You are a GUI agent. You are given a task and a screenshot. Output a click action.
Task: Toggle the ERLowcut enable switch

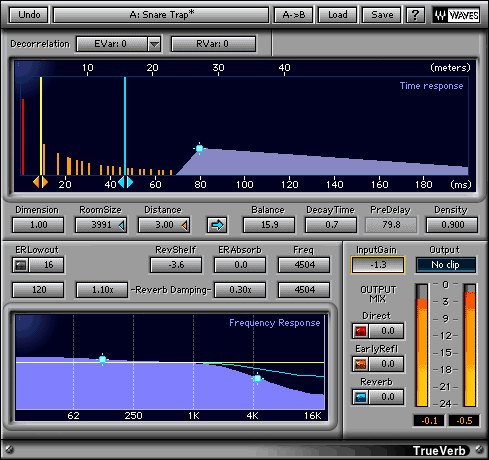21,265
